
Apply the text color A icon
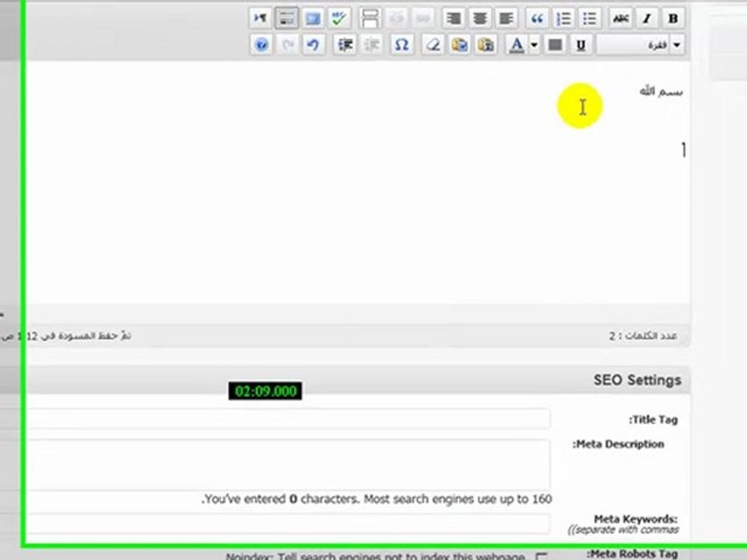[517, 45]
